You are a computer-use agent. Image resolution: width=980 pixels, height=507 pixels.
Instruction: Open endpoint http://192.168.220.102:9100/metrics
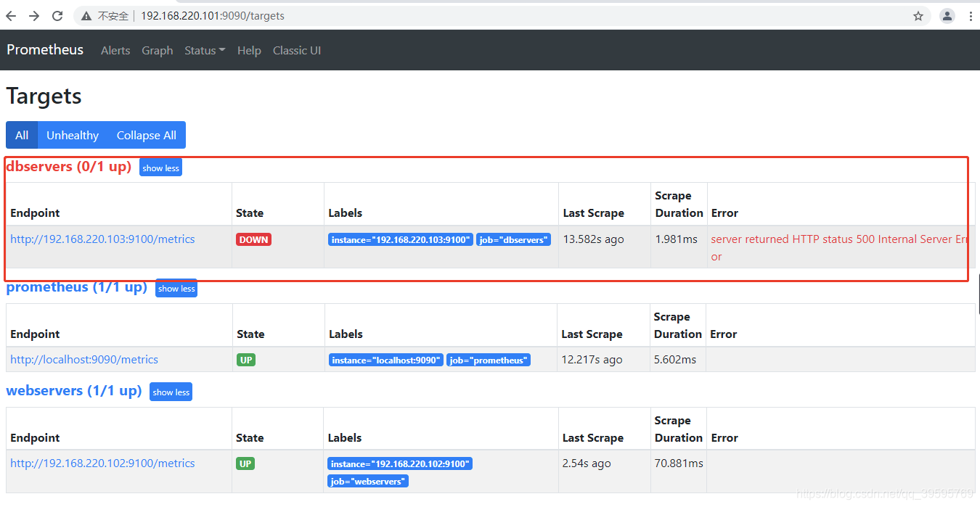pos(102,463)
